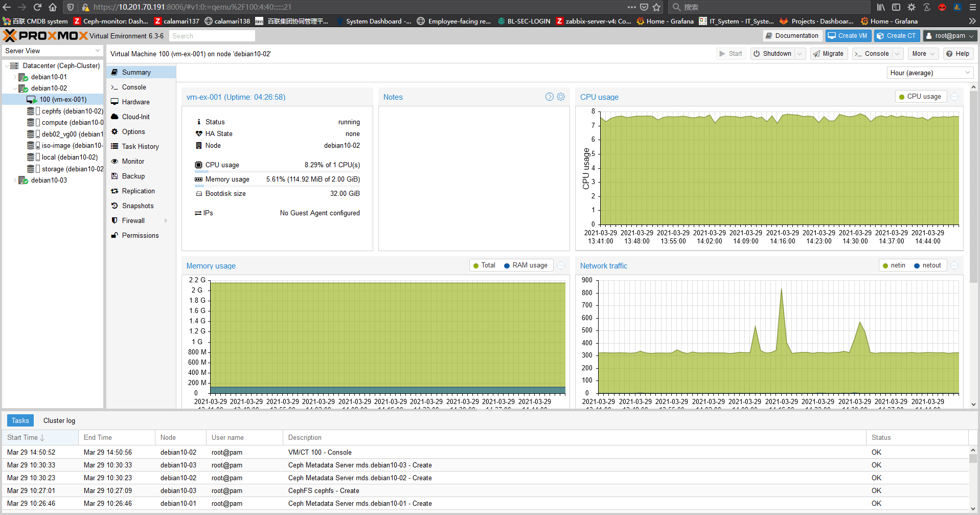980x515 pixels.
Task: Open the Cloud-Init section
Action: click(141, 117)
